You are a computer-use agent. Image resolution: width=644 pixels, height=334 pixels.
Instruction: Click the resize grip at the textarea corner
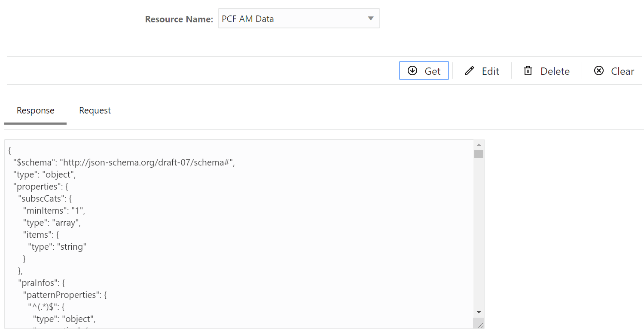[480, 326]
